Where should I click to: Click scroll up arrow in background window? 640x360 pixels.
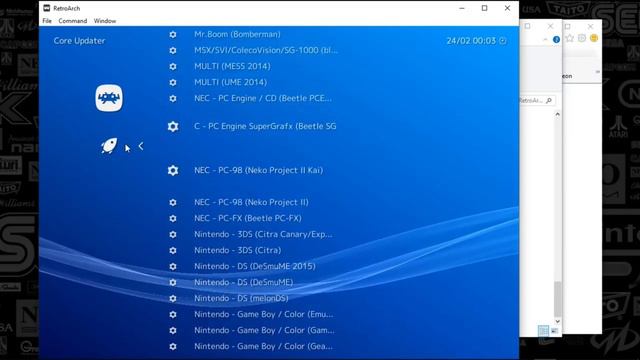(x=558, y=114)
